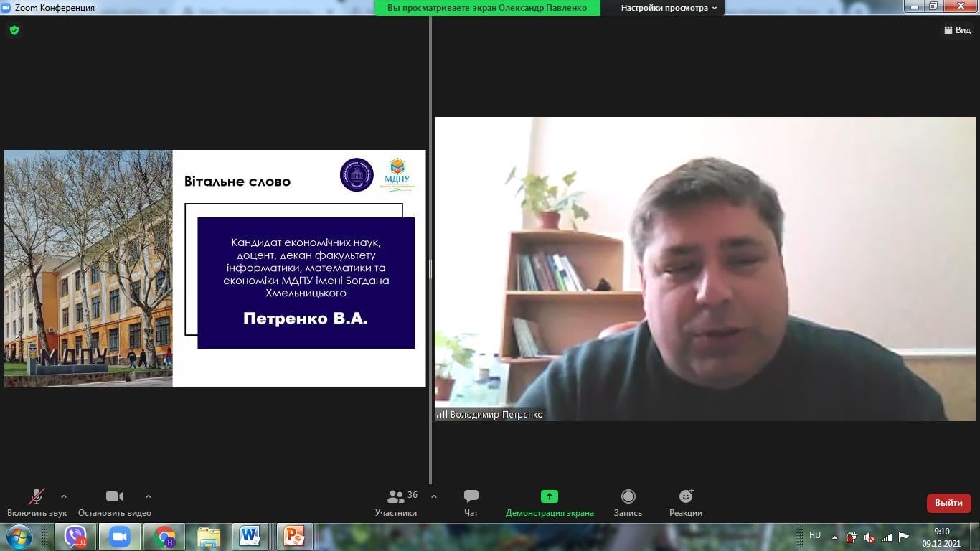The image size is (980, 551).
Task: Click the Володимир Петренко video tile
Action: click(705, 269)
